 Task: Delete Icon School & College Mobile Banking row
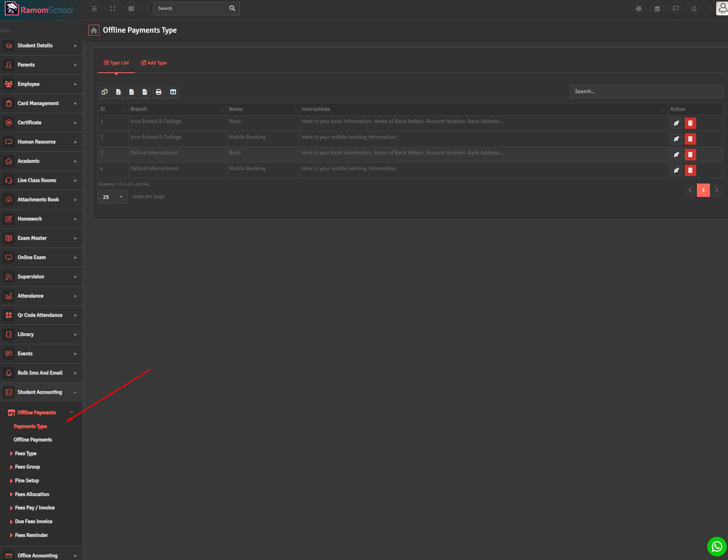click(x=690, y=139)
